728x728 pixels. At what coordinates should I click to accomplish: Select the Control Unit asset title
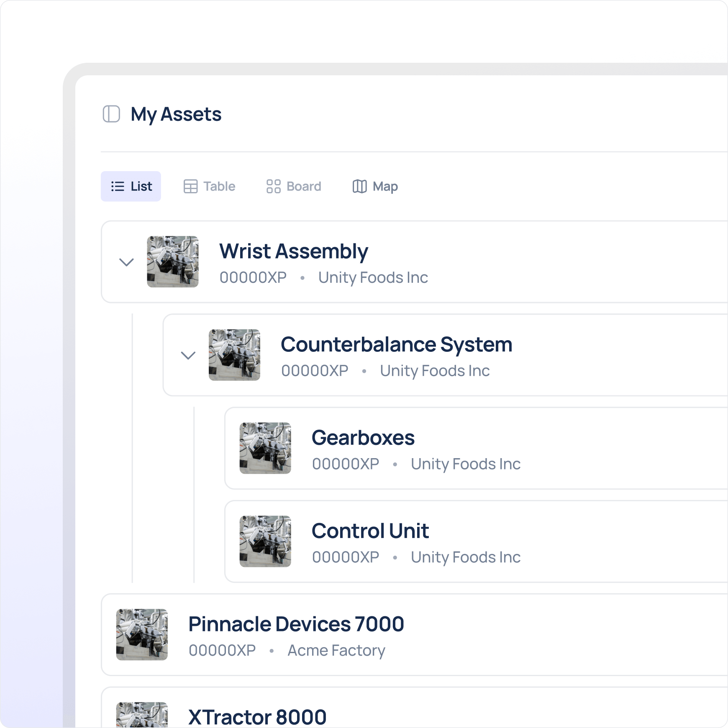pyautogui.click(x=370, y=531)
